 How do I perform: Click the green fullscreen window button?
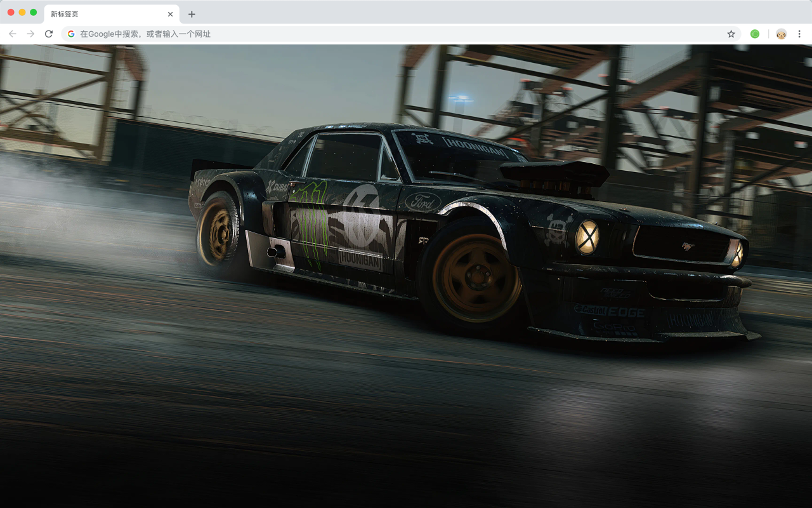tap(34, 12)
